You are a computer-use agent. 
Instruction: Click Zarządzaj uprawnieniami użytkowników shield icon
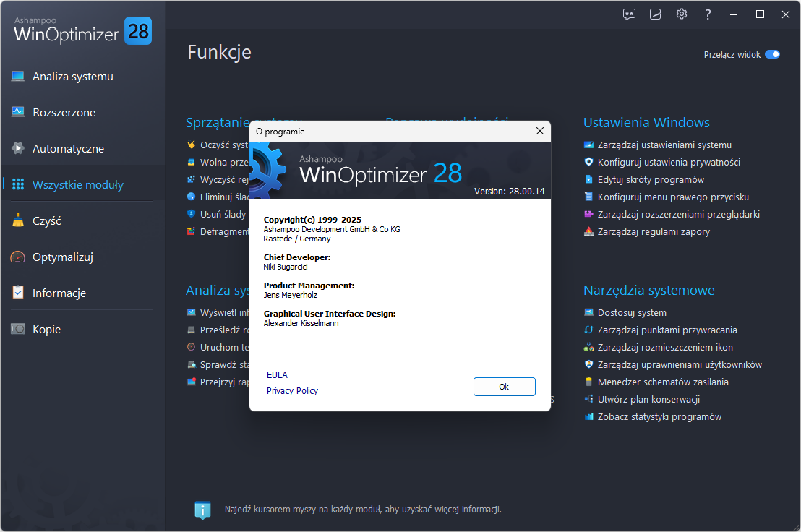[x=588, y=364]
